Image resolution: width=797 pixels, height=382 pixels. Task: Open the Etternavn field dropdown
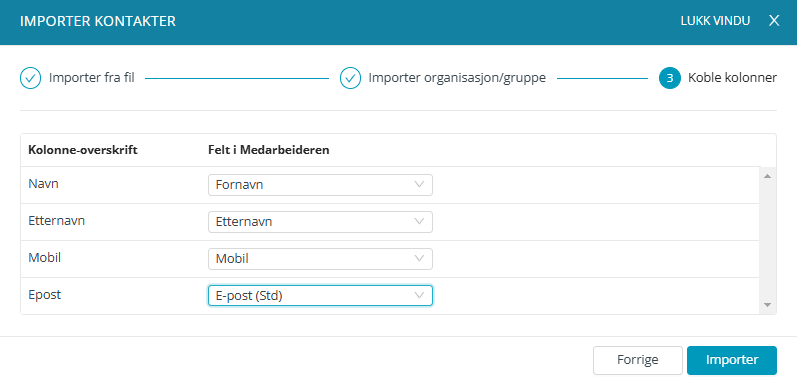point(320,222)
